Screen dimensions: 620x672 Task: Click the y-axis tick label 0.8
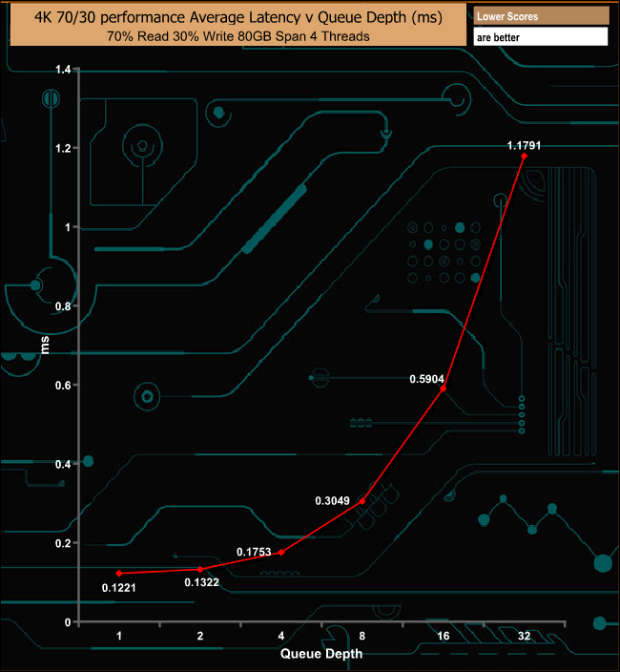tap(63, 306)
